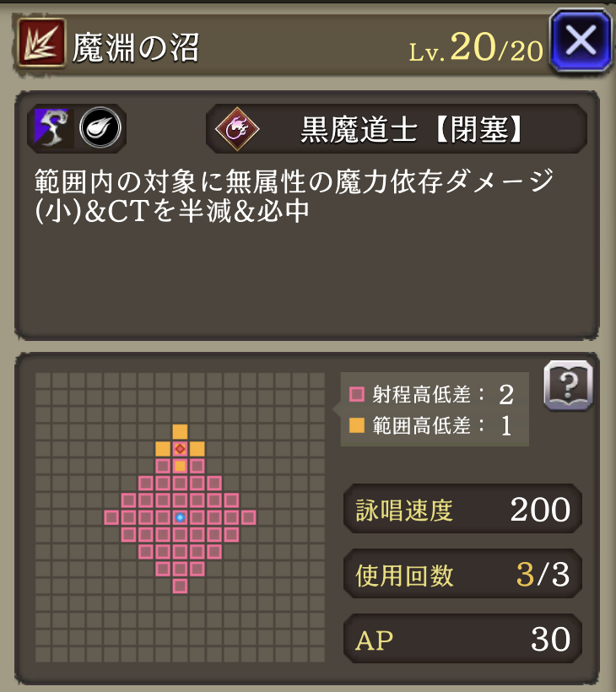Viewport: 616px width, 692px height.
Task: Close the 魔淵の沼 skill detail window
Action: pyautogui.click(x=581, y=41)
